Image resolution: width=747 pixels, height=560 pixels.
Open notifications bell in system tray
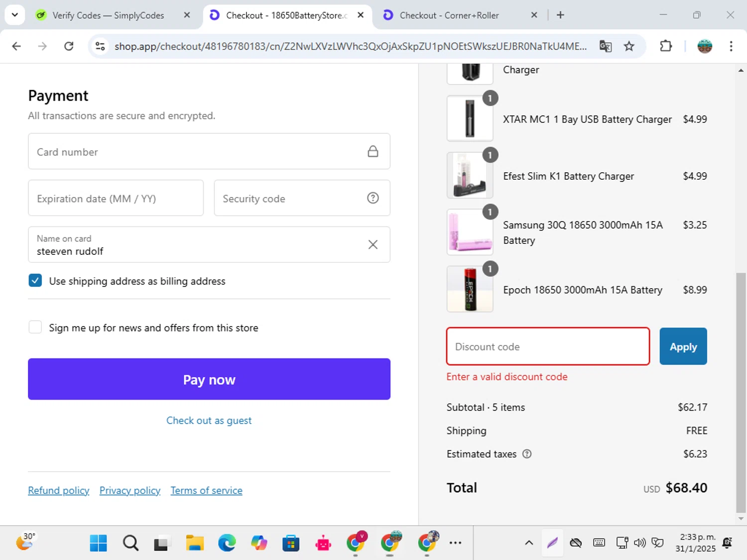click(x=728, y=543)
